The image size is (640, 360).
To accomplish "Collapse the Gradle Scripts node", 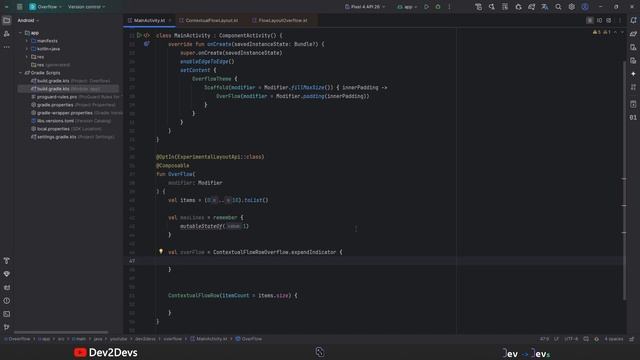I will (20, 73).
